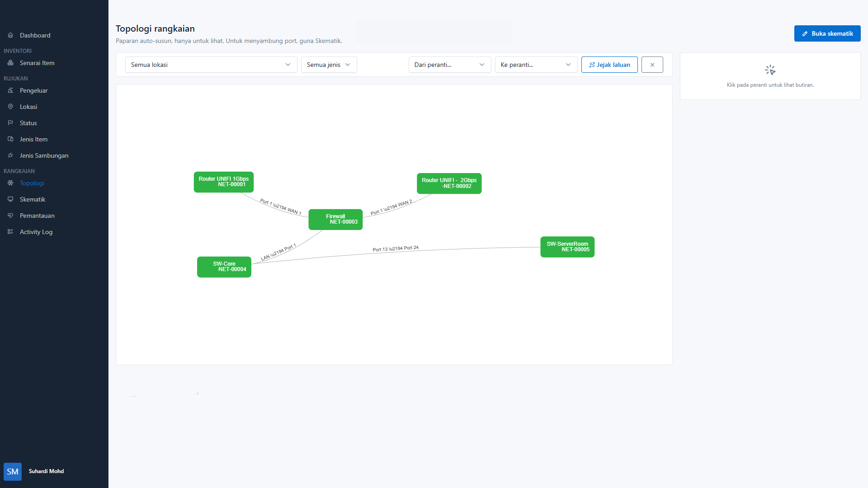The width and height of the screenshot is (868, 488).
Task: Click the SM user avatar
Action: 13,471
